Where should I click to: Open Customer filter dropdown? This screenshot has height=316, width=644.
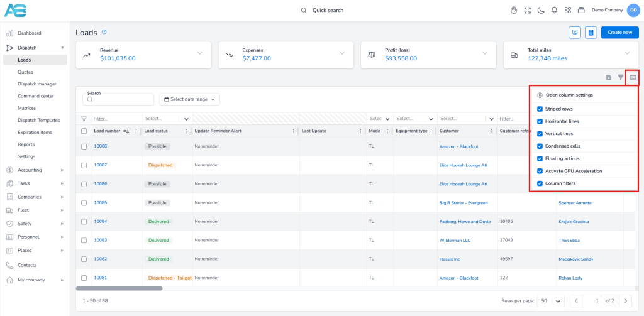coord(491,119)
